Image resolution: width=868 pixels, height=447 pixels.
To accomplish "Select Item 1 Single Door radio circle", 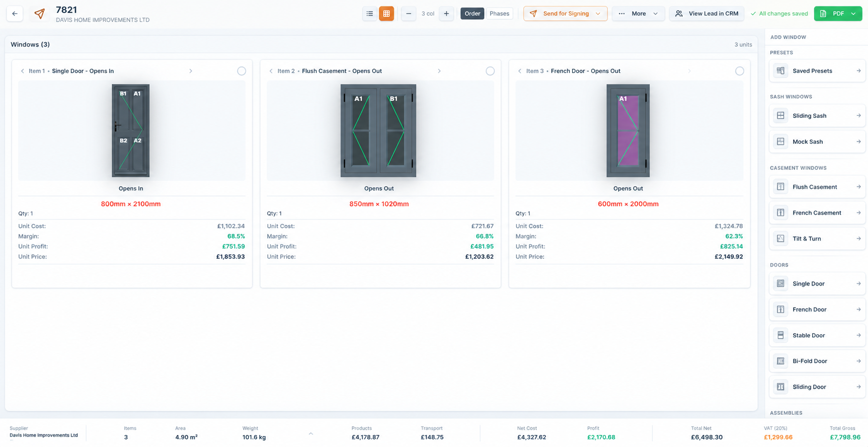I will [241, 71].
